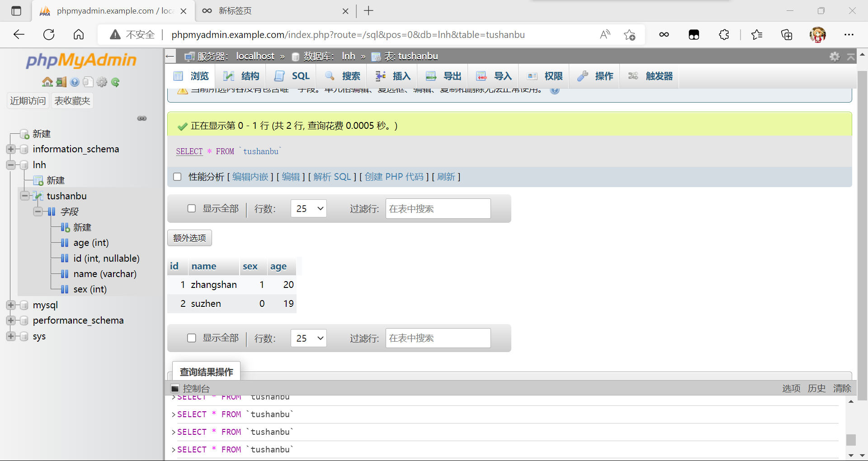Screen dimensions: 868x461
Task: Click the console scrollbar thumb
Action: click(x=851, y=439)
